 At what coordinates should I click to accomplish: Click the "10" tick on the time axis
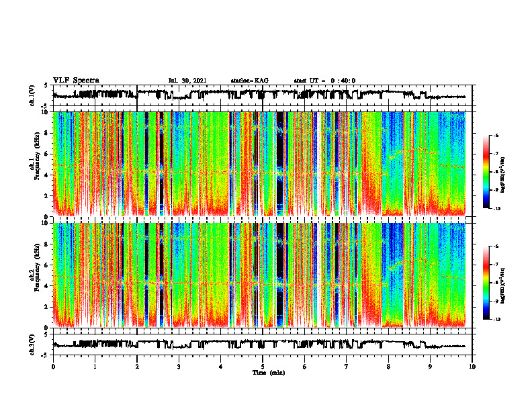tap(472, 367)
